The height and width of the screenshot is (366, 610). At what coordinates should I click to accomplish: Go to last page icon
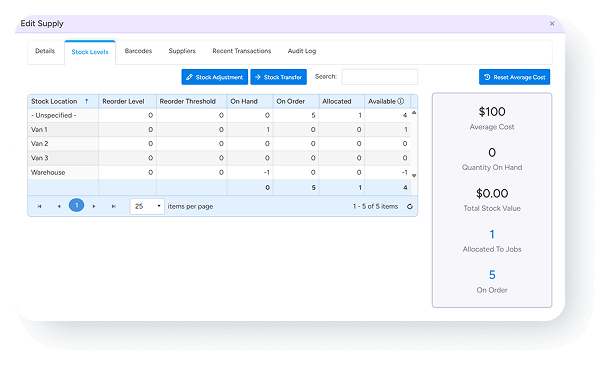tap(113, 206)
